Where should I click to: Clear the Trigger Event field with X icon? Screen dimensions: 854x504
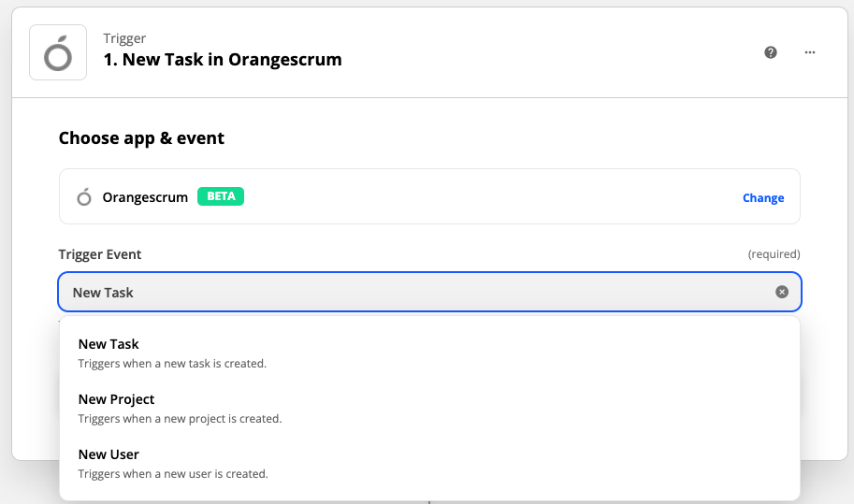782,293
